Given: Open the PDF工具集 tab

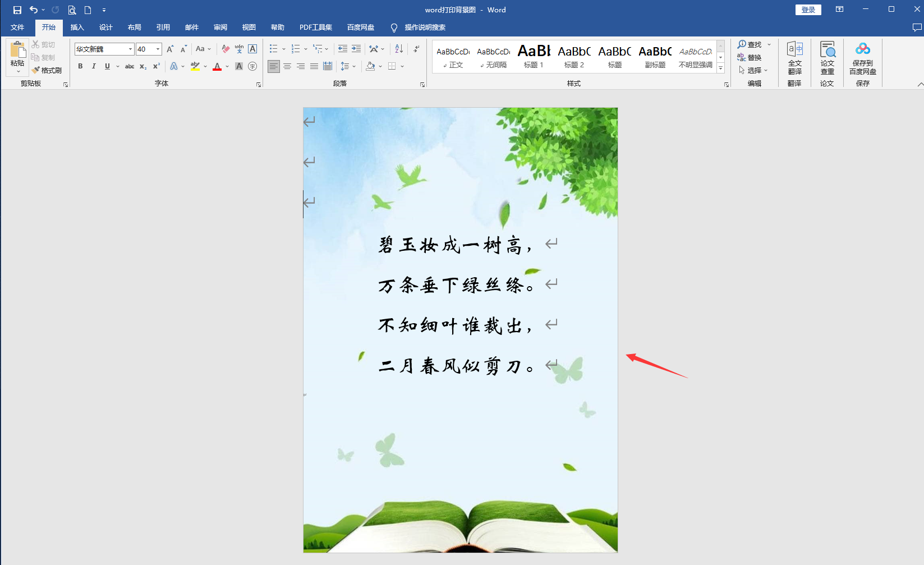Looking at the screenshot, I should tap(316, 27).
